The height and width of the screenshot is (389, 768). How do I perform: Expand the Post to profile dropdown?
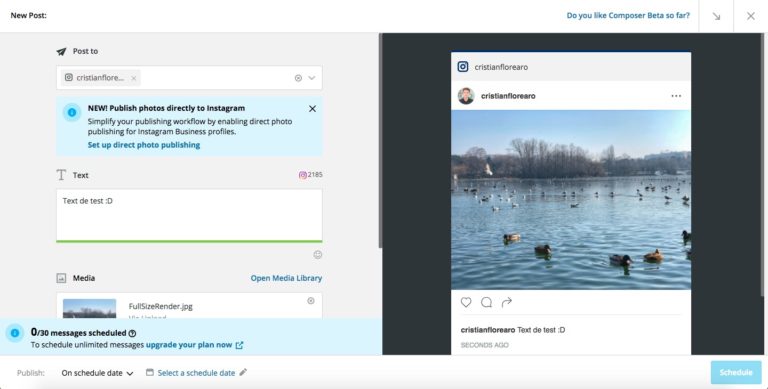click(x=312, y=78)
